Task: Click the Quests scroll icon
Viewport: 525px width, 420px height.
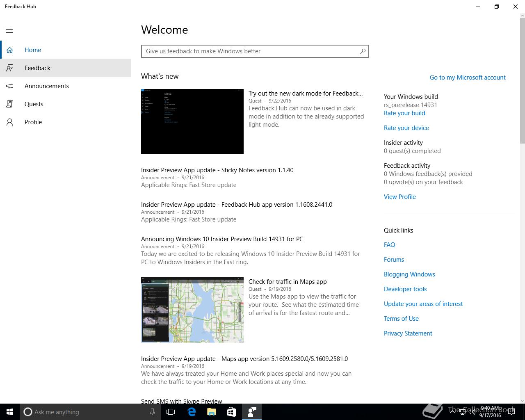Action: click(9, 104)
